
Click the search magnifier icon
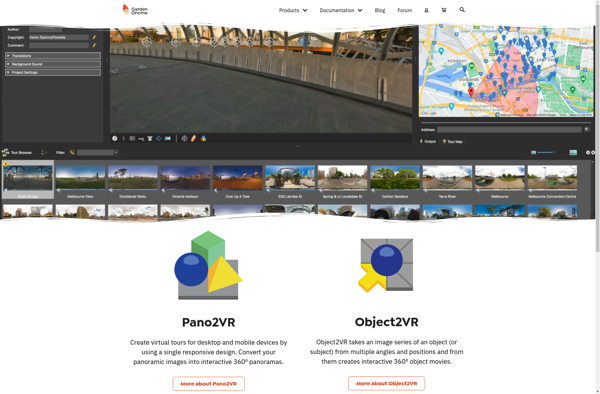(x=462, y=10)
